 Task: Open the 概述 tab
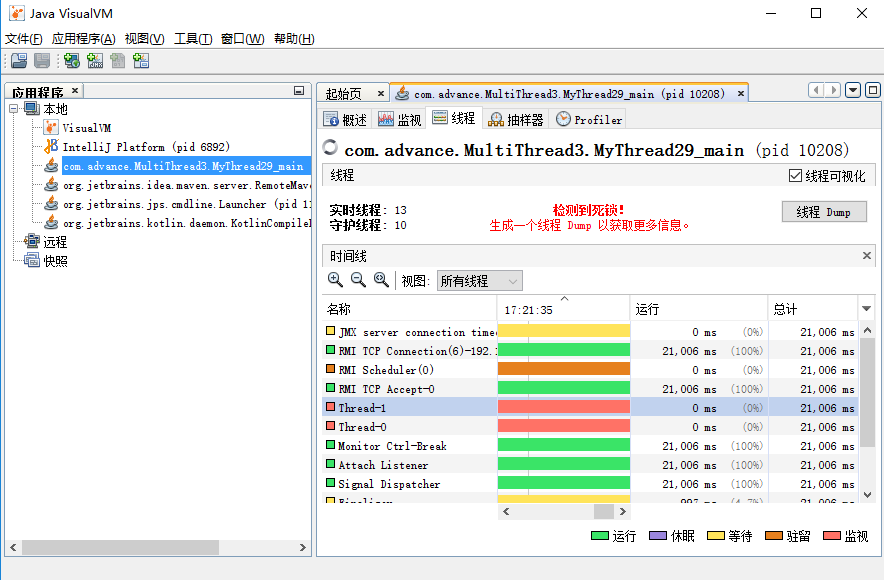pos(345,119)
